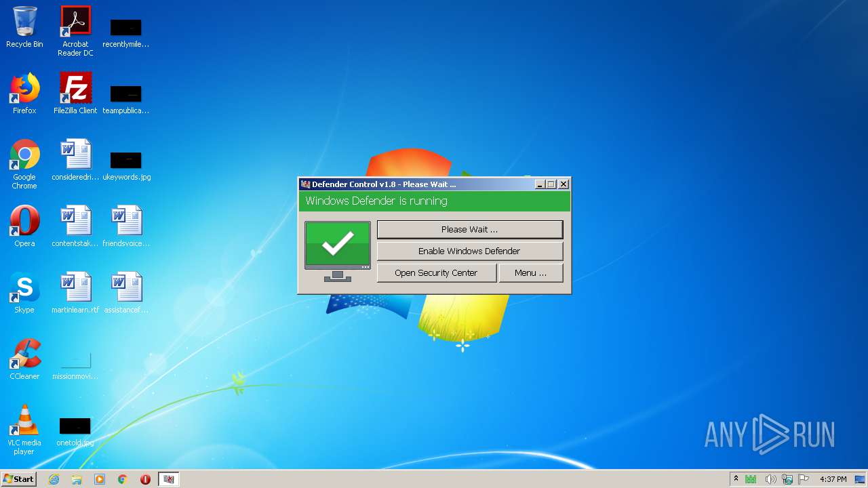This screenshot has width=868, height=488.
Task: Select the Opera desktop shortcut
Action: pyautogui.click(x=24, y=226)
